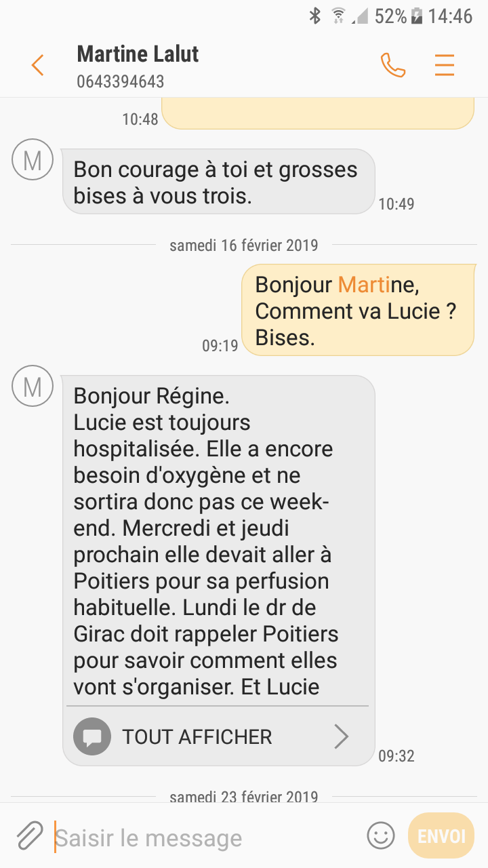
Task: Expand full message with TOUT AFFICHER
Action: pyautogui.click(x=197, y=737)
